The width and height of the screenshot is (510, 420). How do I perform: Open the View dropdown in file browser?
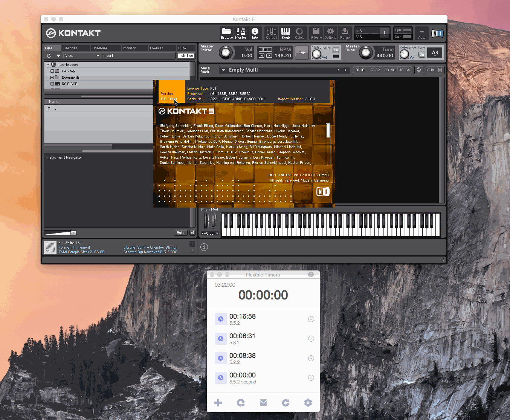[x=82, y=56]
